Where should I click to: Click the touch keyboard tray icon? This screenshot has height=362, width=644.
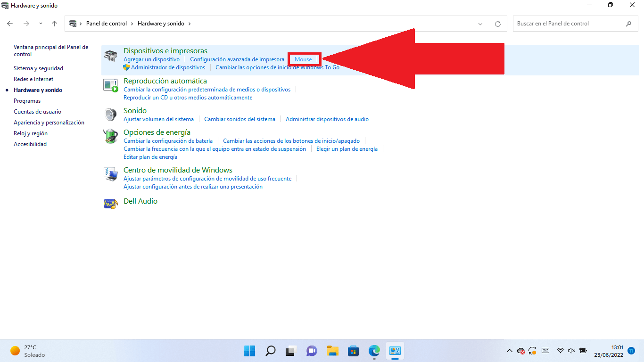(x=545, y=351)
